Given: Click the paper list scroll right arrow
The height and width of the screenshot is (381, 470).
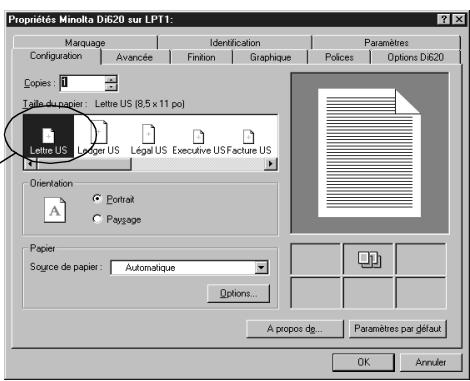Looking at the screenshot, I should tap(271, 164).
